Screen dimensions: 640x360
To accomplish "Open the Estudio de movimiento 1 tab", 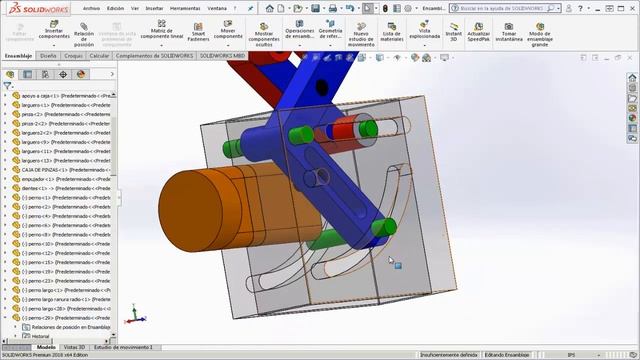I will point(123,347).
